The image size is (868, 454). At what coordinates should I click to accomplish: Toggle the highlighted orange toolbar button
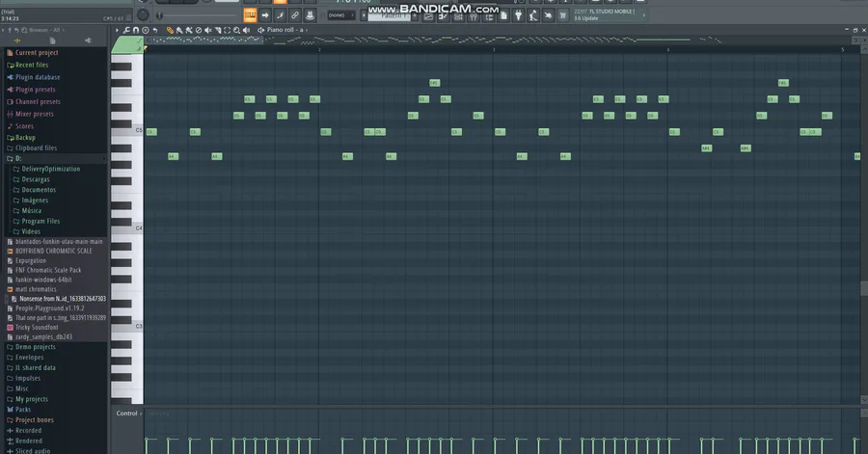pyautogui.click(x=250, y=14)
